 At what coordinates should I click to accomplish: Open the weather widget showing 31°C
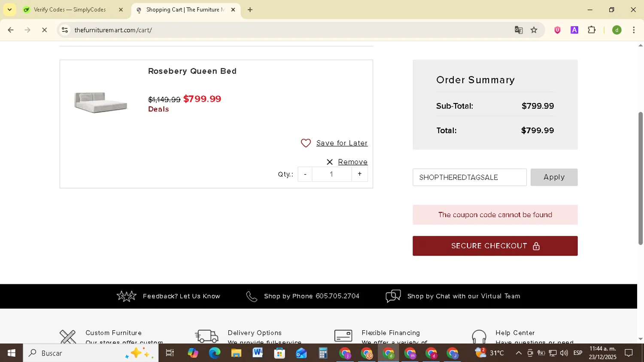pyautogui.click(x=489, y=353)
